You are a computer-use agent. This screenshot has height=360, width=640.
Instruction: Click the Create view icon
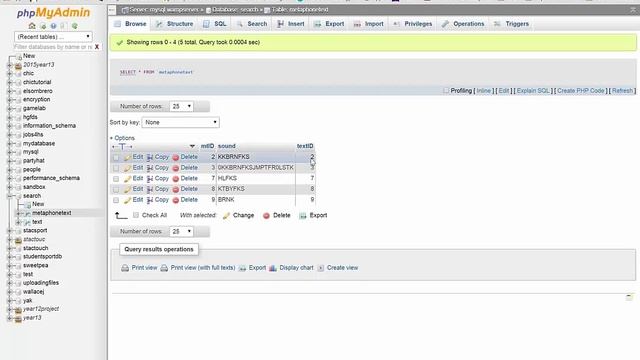click(321, 268)
